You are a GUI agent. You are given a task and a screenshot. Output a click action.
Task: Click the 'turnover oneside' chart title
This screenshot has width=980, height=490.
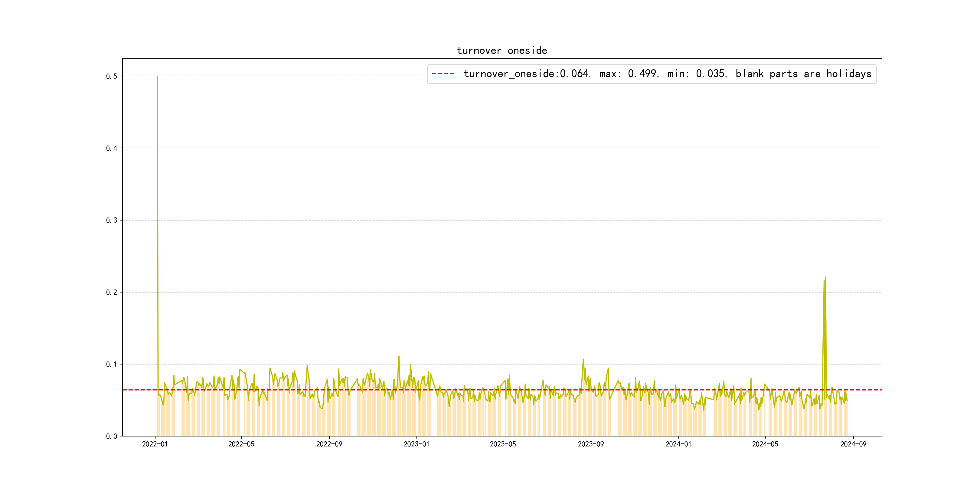pos(501,51)
